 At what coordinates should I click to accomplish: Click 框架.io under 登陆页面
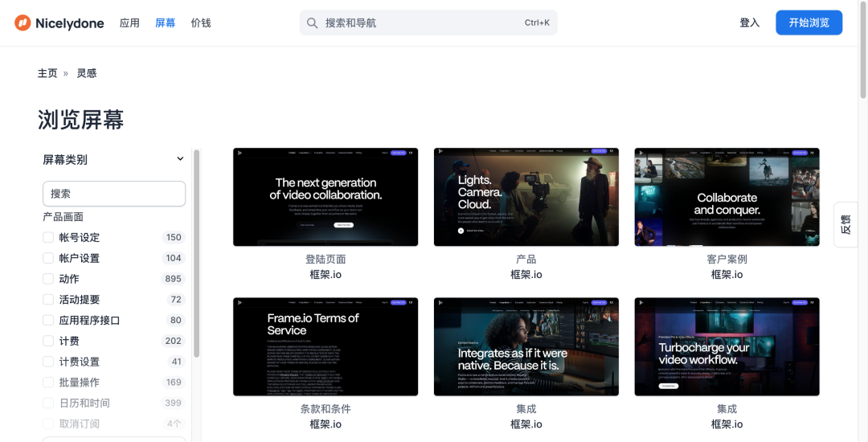[325, 274]
